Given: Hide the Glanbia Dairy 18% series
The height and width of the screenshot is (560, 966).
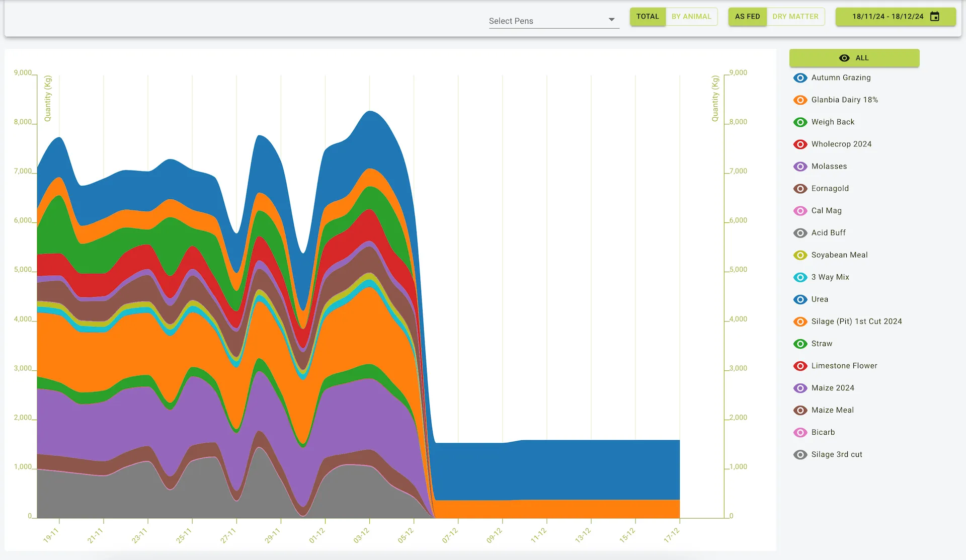Looking at the screenshot, I should coord(800,100).
